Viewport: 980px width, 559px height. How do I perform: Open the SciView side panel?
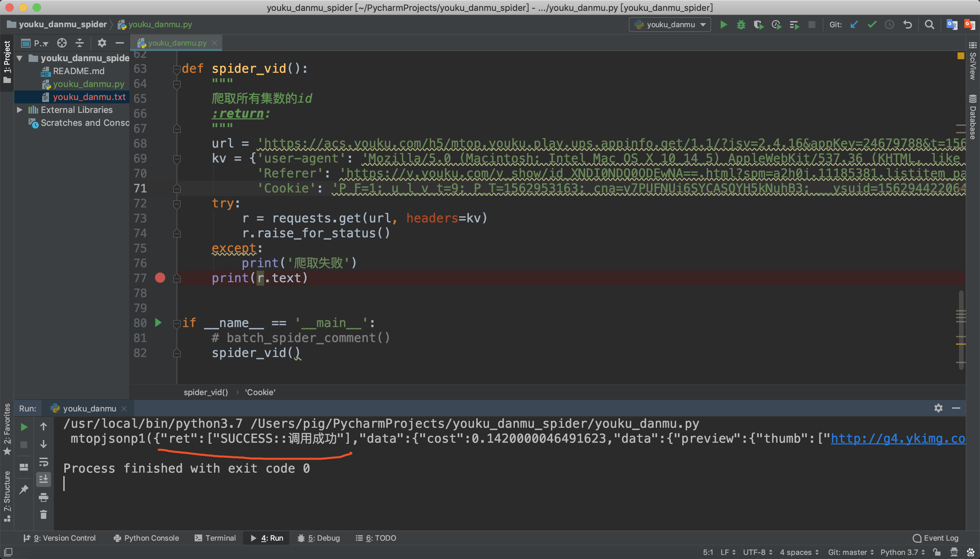972,61
